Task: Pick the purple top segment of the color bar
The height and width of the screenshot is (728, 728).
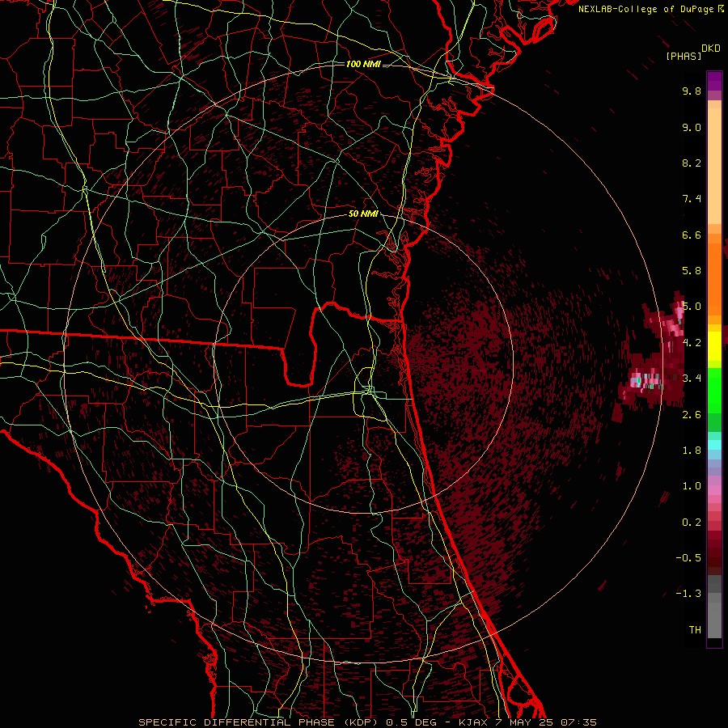Action: tap(714, 81)
